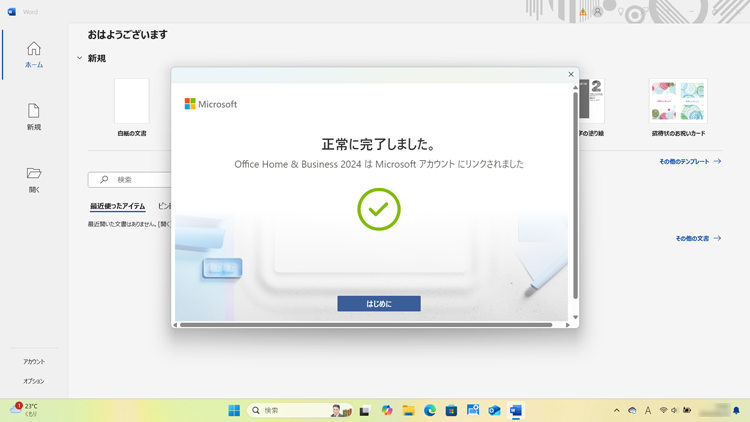
Task: Select the 最近使ったアイテム tab
Action: tap(117, 206)
